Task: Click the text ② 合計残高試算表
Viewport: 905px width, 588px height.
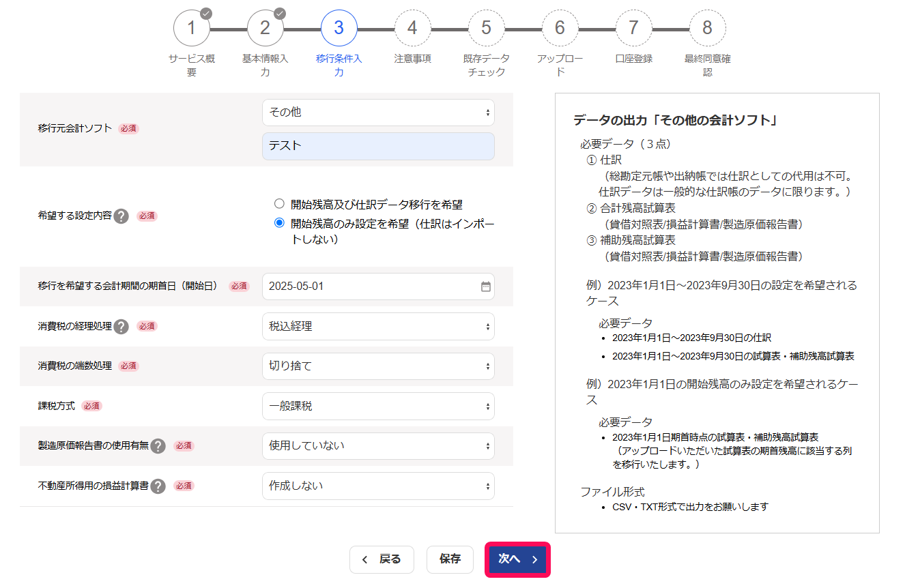Action: point(631,208)
